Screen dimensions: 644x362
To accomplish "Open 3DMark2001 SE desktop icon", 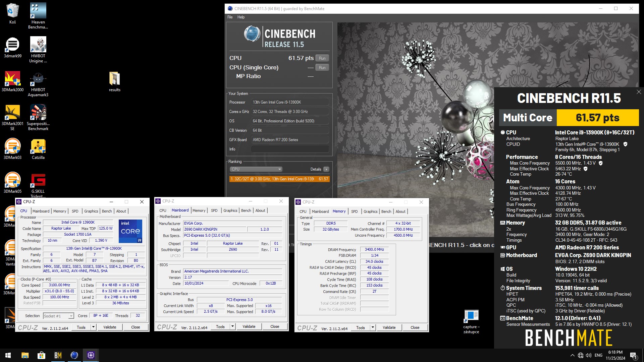I will tap(12, 117).
